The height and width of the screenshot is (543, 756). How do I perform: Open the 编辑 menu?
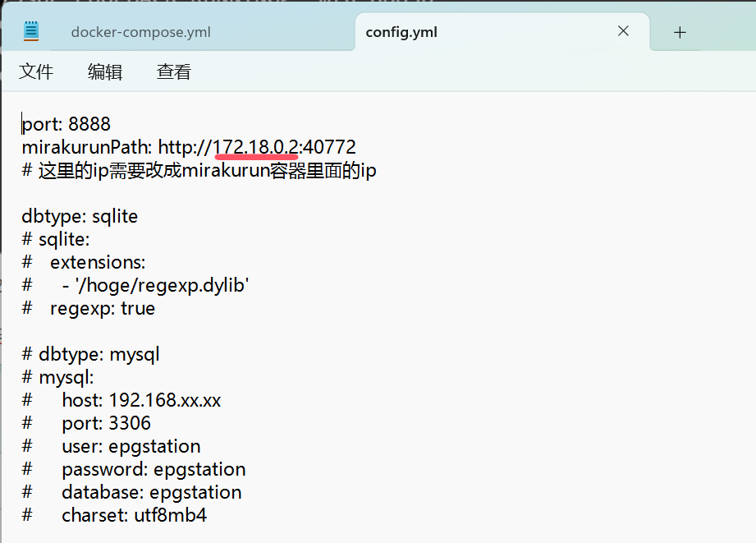coord(105,72)
